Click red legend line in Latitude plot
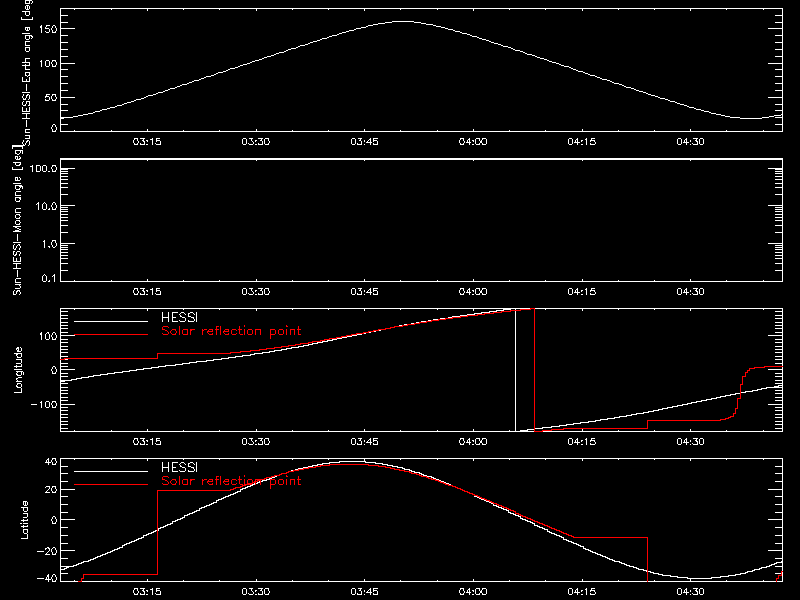Viewport: 800px width, 600px height. pos(111,485)
